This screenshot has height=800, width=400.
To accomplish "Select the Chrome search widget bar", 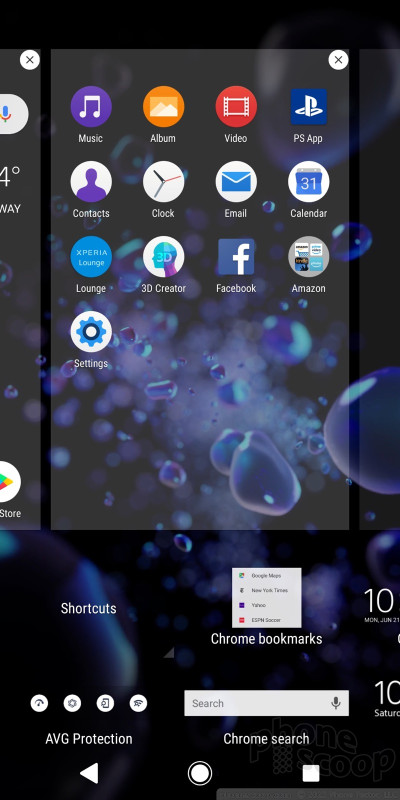I will pos(266,703).
